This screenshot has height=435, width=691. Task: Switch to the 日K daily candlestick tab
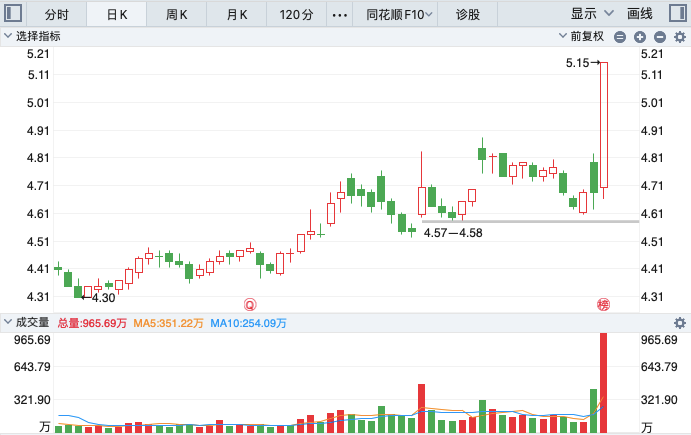pyautogui.click(x=117, y=15)
